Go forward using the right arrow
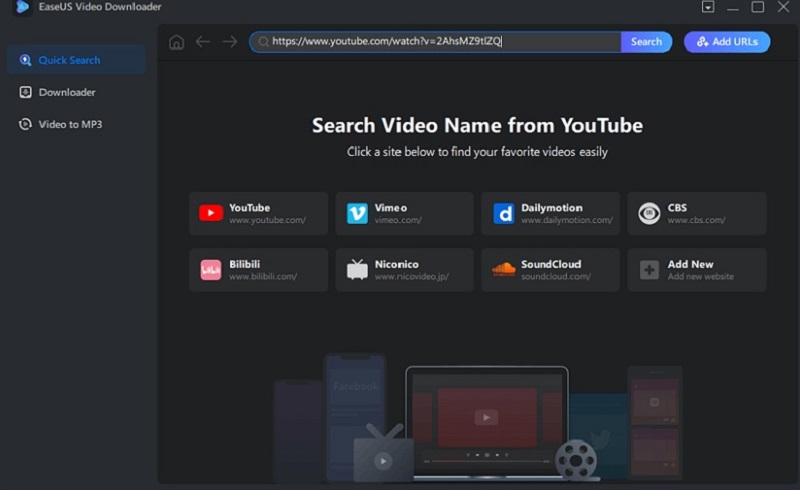This screenshot has height=490, width=800. (230, 42)
